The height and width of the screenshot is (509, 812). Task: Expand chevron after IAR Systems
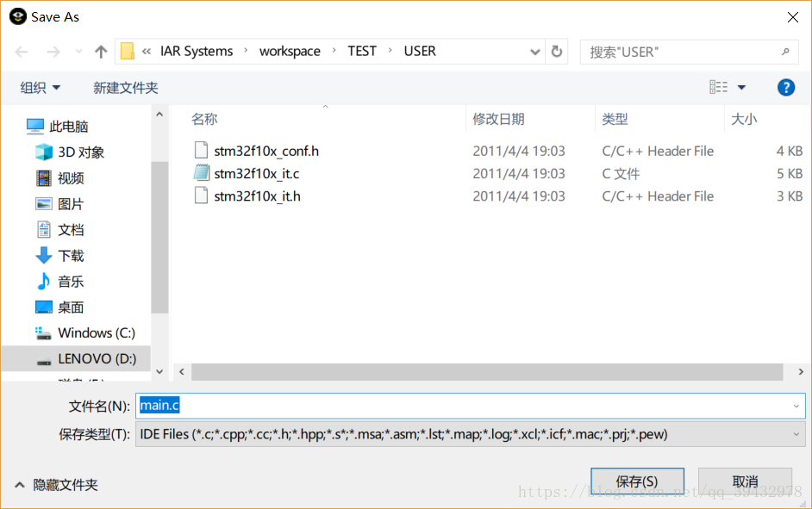[246, 51]
